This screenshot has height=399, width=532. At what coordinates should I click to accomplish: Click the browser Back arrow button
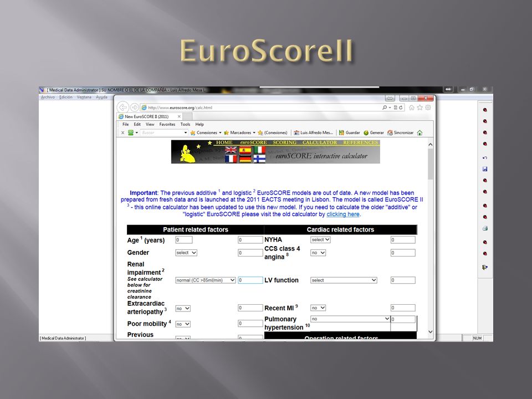tap(123, 107)
